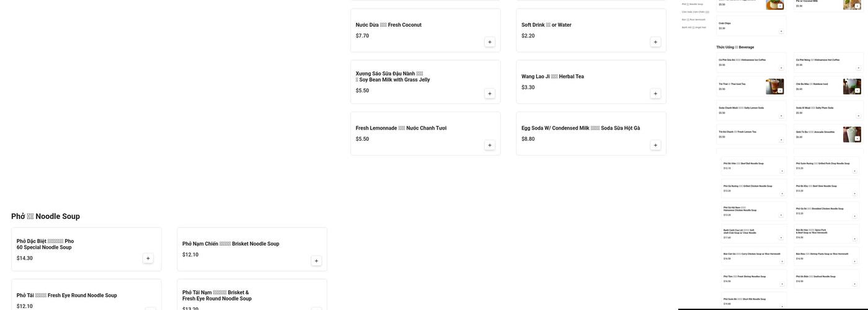The height and width of the screenshot is (310, 868).
Task: View Avocado Smoothie item image
Action: 852,135
